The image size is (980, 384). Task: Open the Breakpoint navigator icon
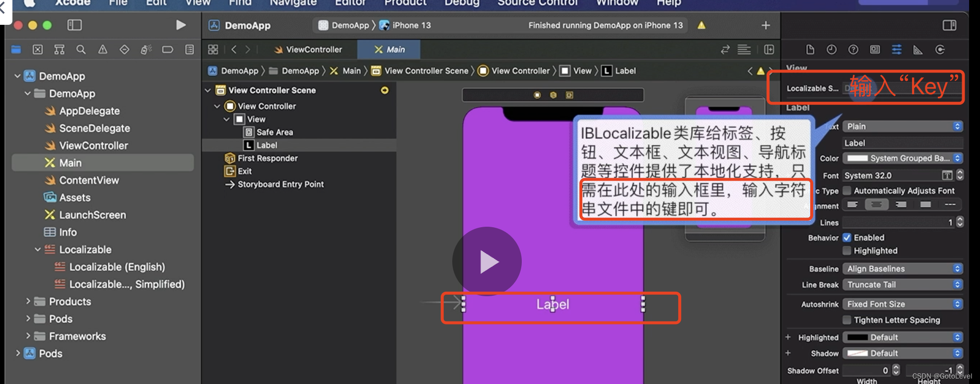[168, 49]
